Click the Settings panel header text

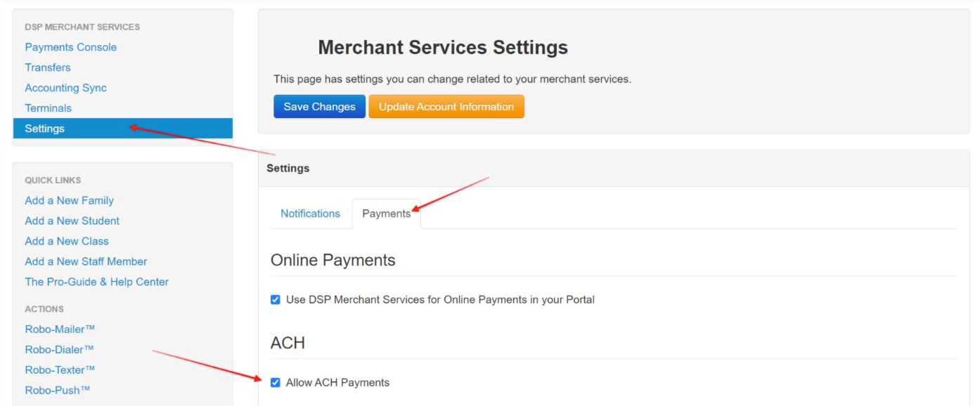(288, 168)
